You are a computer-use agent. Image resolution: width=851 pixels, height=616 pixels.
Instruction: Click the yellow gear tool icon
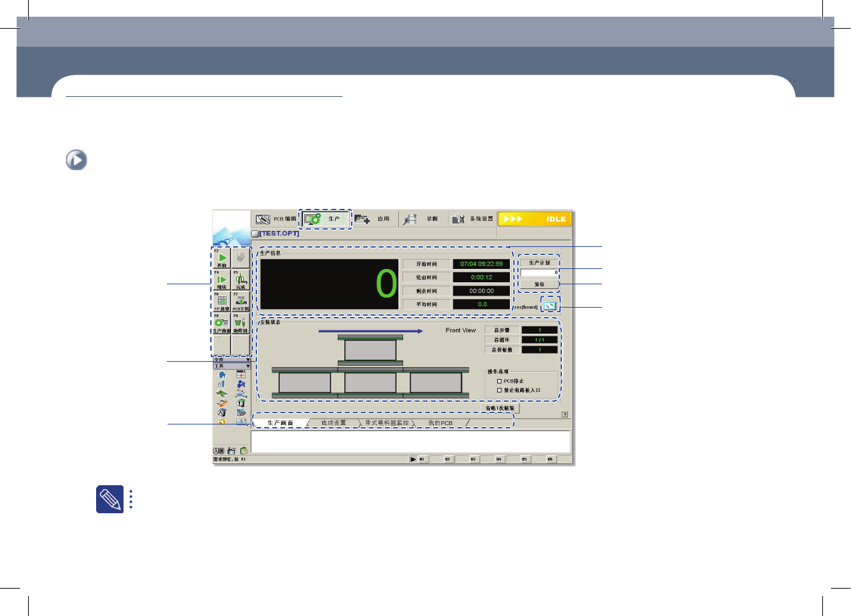(222, 422)
